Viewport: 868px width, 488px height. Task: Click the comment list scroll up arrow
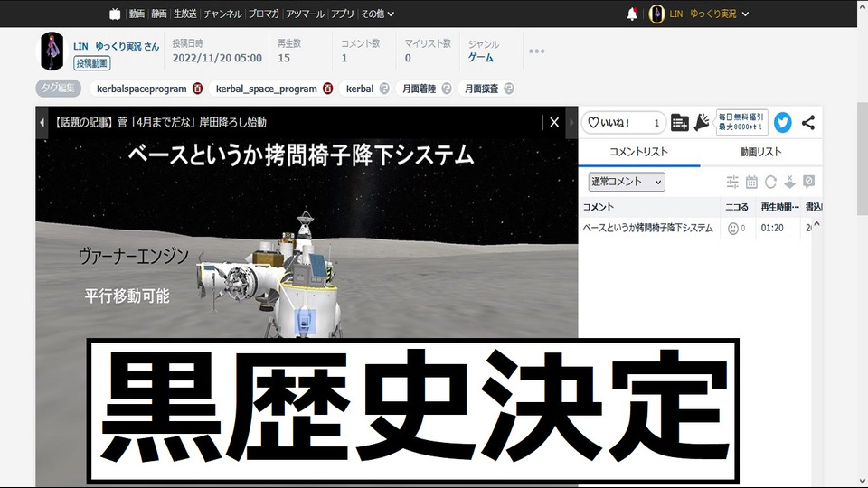point(816,223)
